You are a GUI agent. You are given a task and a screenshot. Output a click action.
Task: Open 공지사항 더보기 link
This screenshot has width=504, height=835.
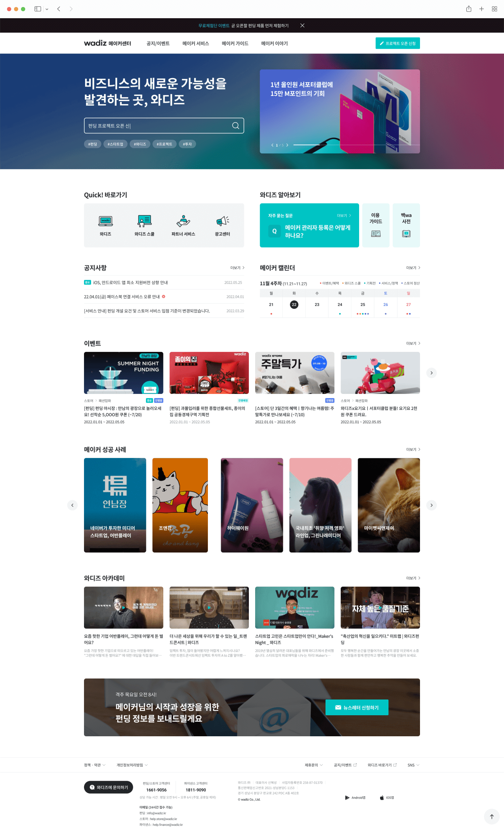tap(237, 268)
